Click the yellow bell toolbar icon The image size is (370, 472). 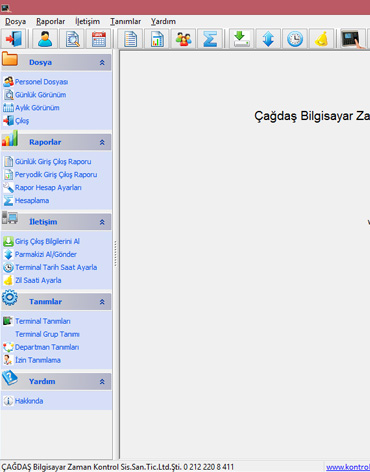(322, 39)
